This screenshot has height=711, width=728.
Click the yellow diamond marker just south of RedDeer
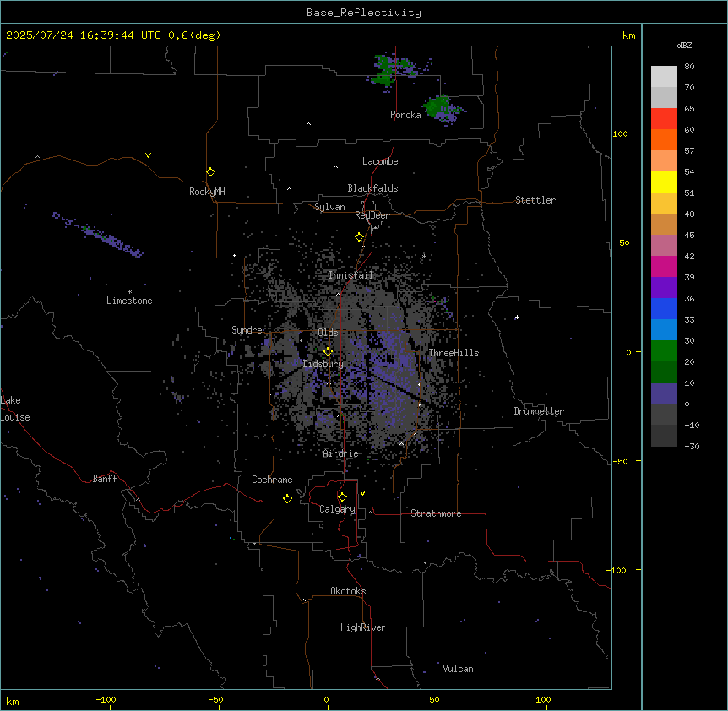click(x=360, y=237)
